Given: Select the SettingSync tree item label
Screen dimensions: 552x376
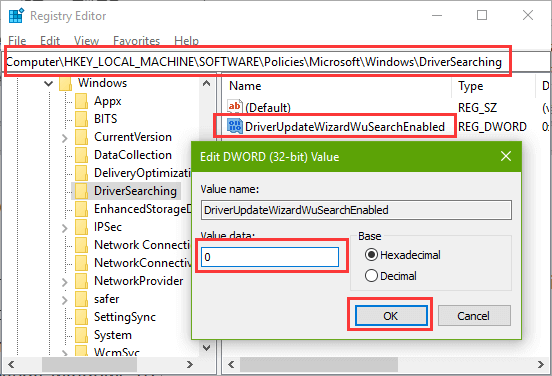Looking at the screenshot, I should point(125,317).
